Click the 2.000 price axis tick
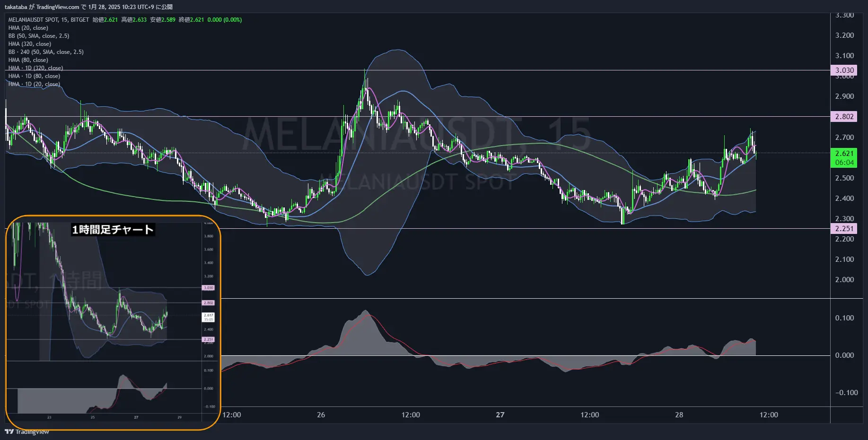The width and height of the screenshot is (868, 440). pos(844,280)
